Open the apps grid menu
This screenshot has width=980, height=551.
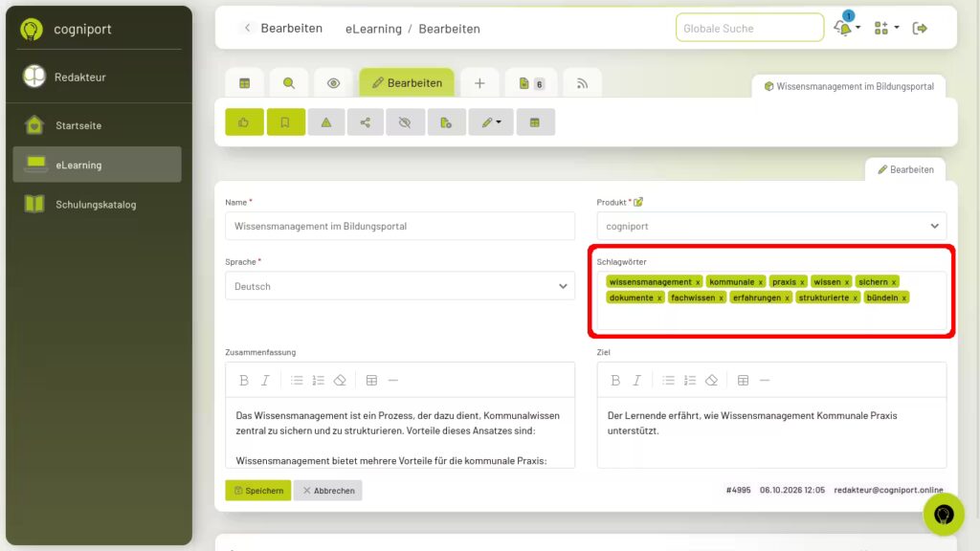(886, 28)
